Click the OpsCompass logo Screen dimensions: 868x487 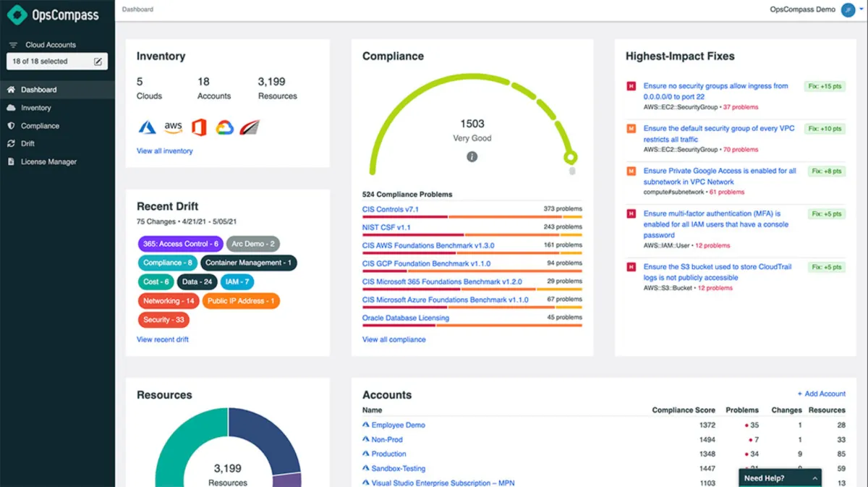click(x=53, y=14)
